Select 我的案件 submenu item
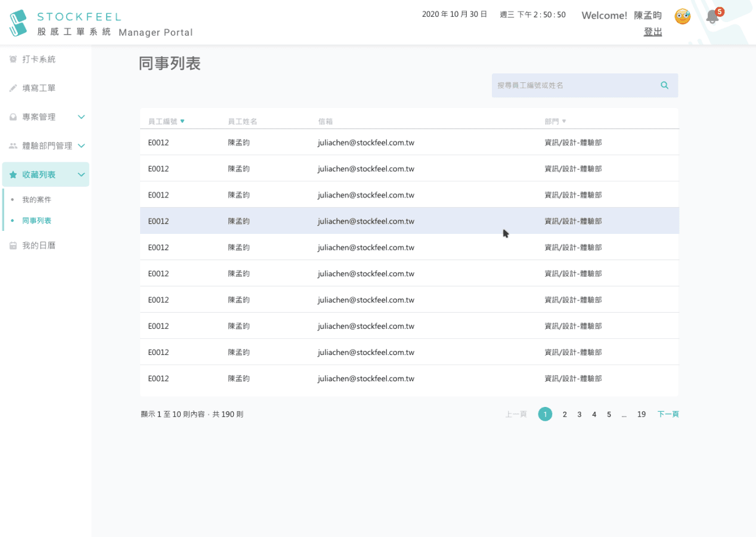 pos(37,199)
